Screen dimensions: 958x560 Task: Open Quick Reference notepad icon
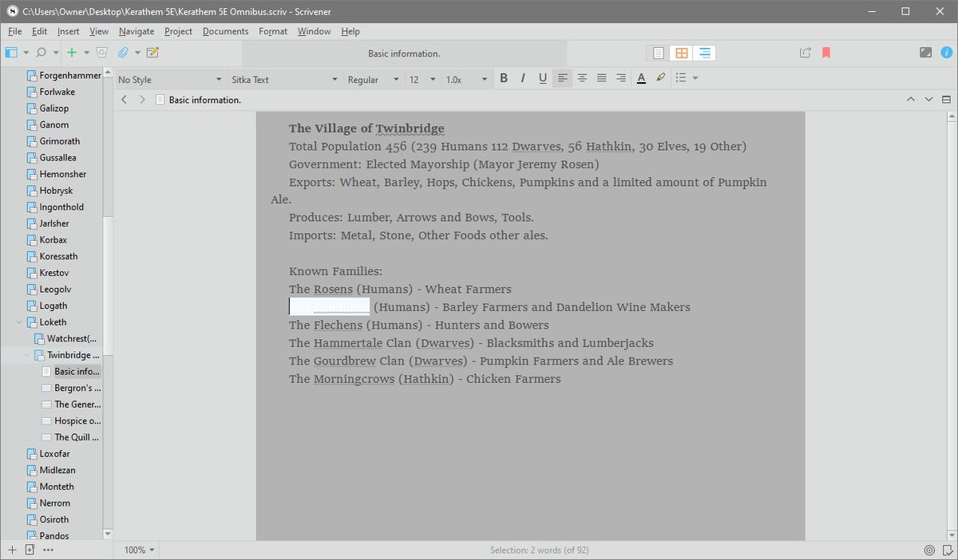coord(152,53)
